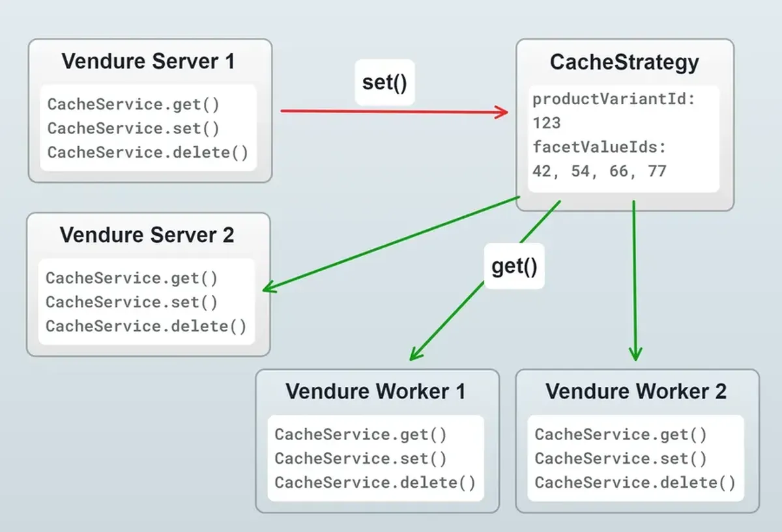Image resolution: width=782 pixels, height=532 pixels.
Task: Select CacheService.set() in Vendure Server 1
Action: 134,128
